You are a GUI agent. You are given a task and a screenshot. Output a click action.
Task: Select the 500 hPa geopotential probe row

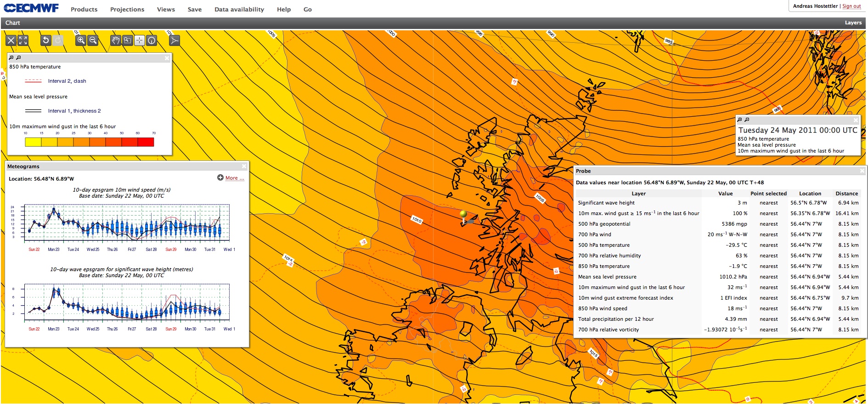(718, 224)
